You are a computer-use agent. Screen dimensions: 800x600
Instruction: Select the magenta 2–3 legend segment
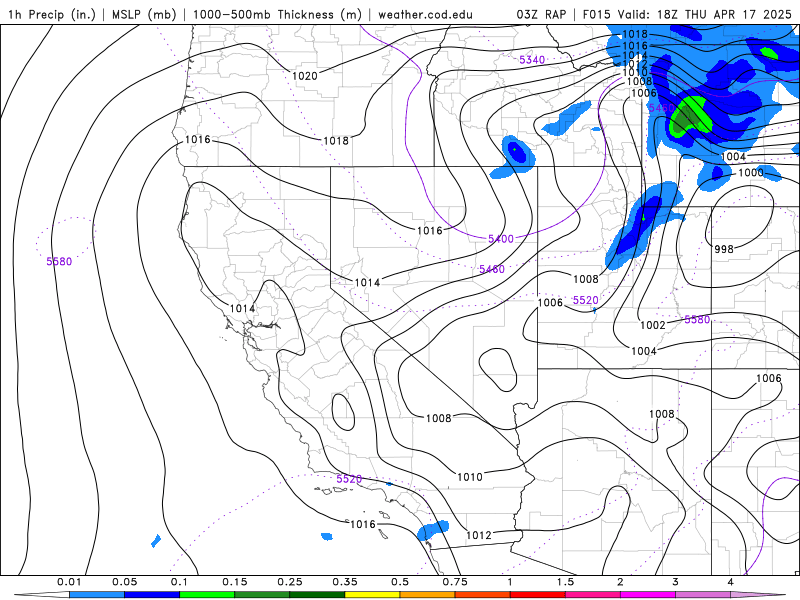tap(648, 595)
